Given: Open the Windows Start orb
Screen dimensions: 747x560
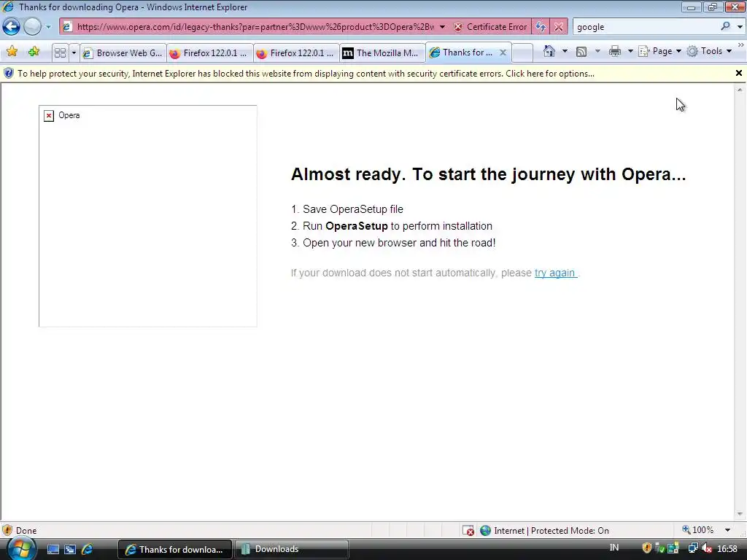Looking at the screenshot, I should pyautogui.click(x=21, y=549).
